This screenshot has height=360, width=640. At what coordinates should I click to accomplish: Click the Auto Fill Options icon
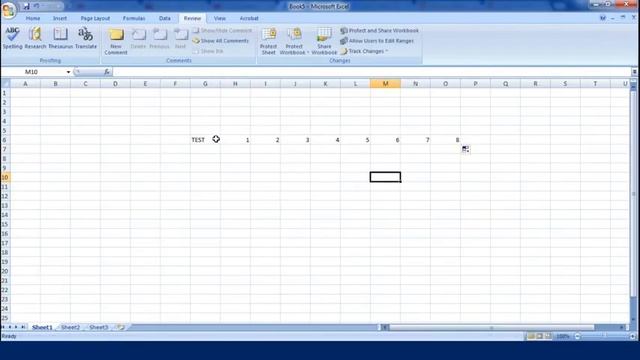[x=465, y=149]
